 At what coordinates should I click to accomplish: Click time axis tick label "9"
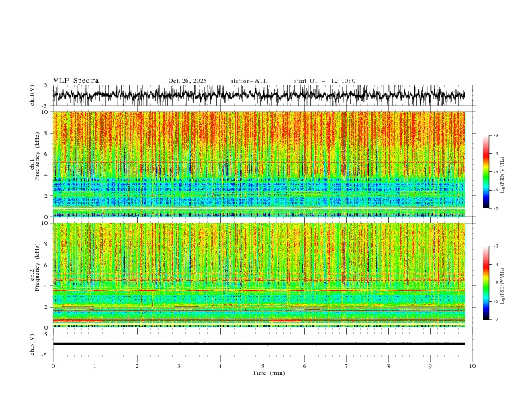pos(430,366)
